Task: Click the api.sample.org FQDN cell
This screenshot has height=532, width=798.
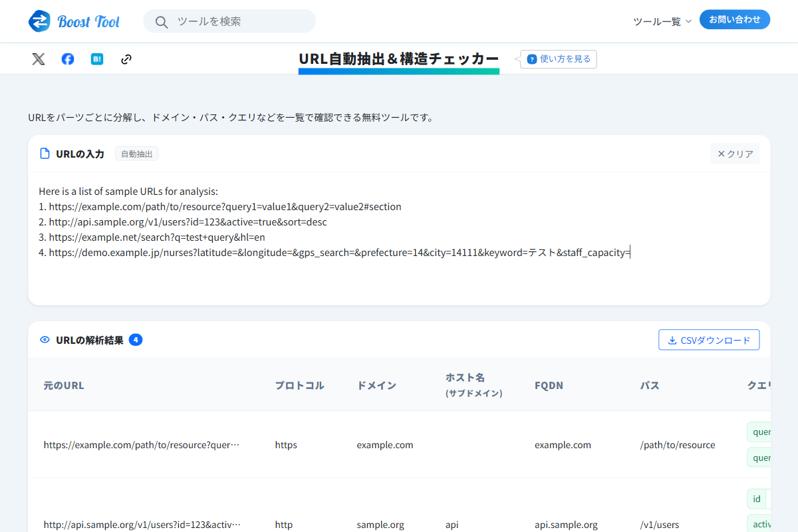Action: point(566,525)
